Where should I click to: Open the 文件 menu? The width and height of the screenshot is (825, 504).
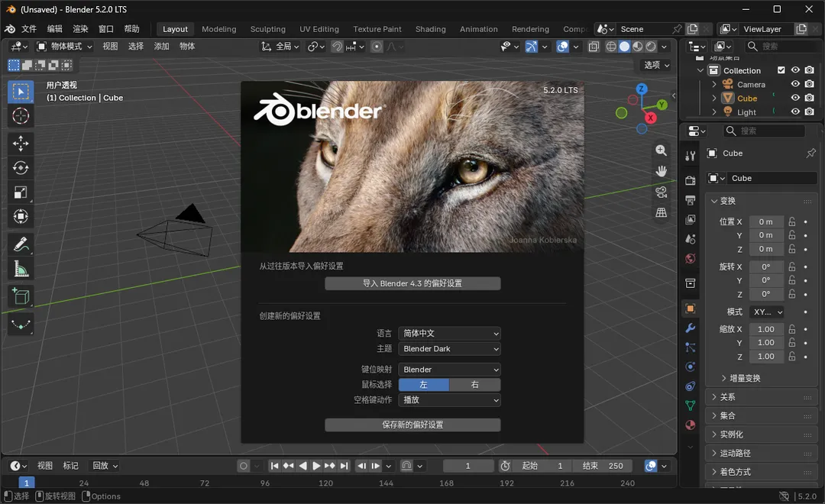tap(28, 29)
